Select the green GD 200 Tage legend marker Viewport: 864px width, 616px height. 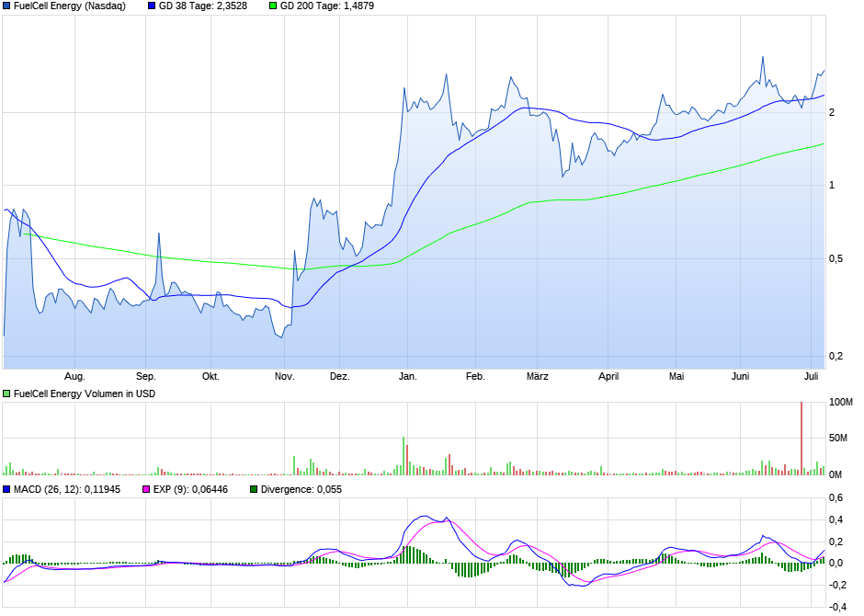[x=274, y=7]
